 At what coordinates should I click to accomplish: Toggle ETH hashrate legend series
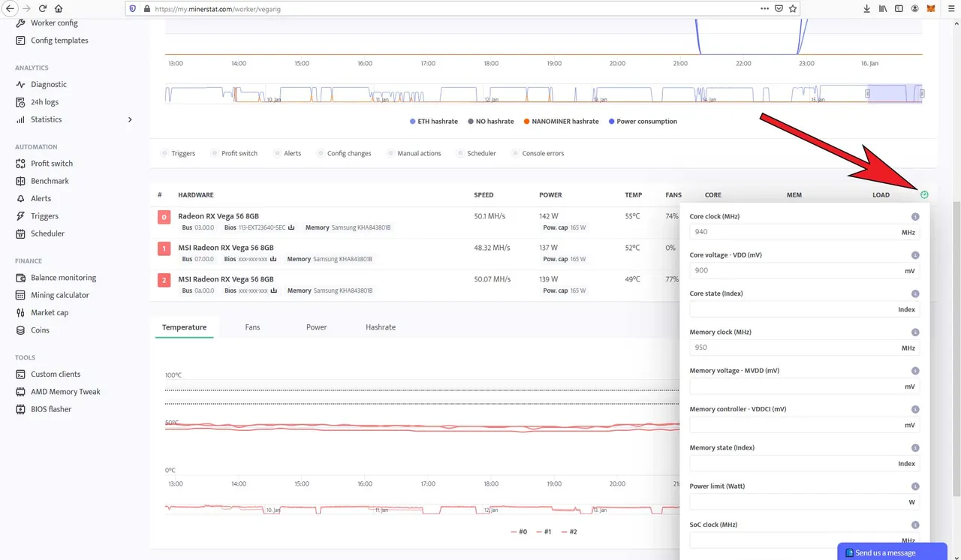(x=434, y=121)
